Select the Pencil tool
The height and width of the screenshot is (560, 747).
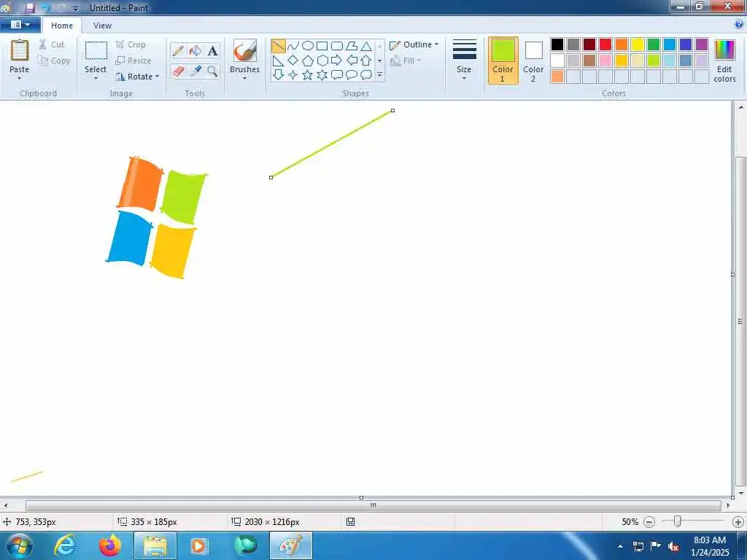tap(178, 51)
